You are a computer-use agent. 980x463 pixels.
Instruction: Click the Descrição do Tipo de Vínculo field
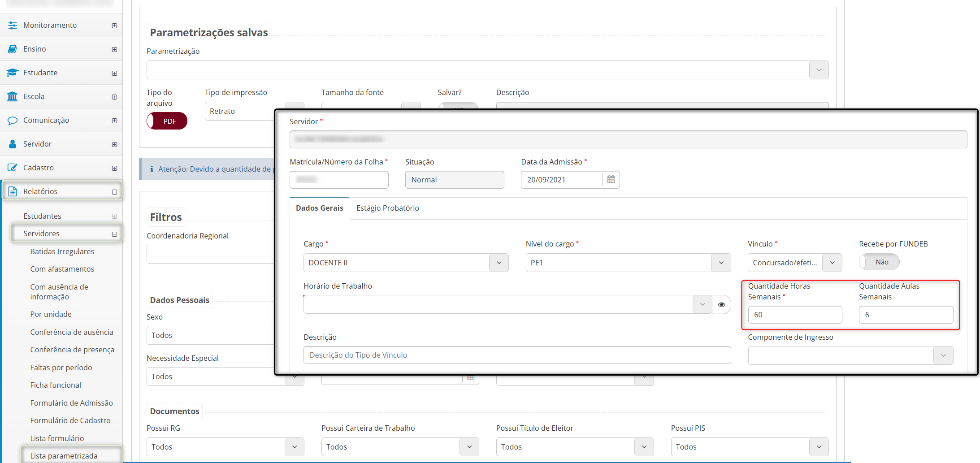(x=517, y=355)
